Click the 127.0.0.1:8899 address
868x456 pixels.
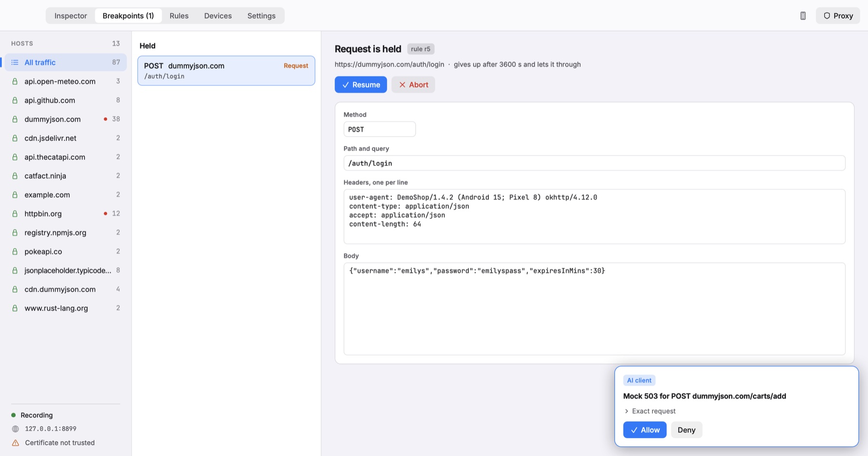(51, 428)
